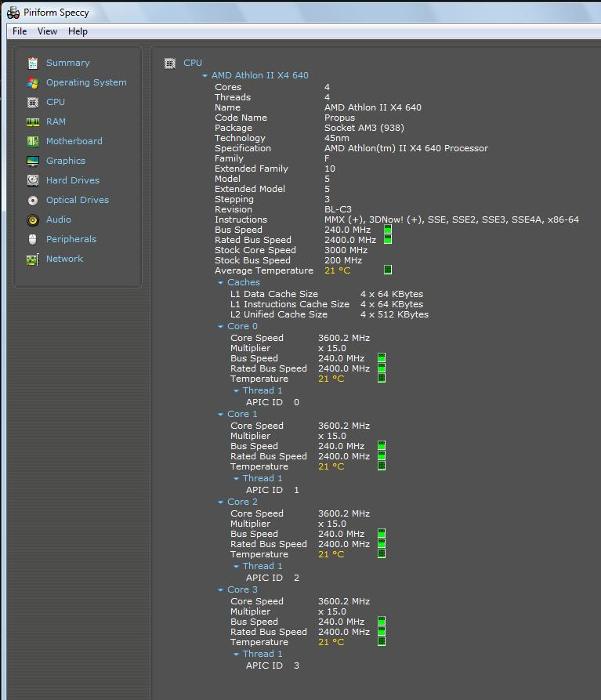Open the Operating System section
This screenshot has width=601, height=700.
point(86,83)
